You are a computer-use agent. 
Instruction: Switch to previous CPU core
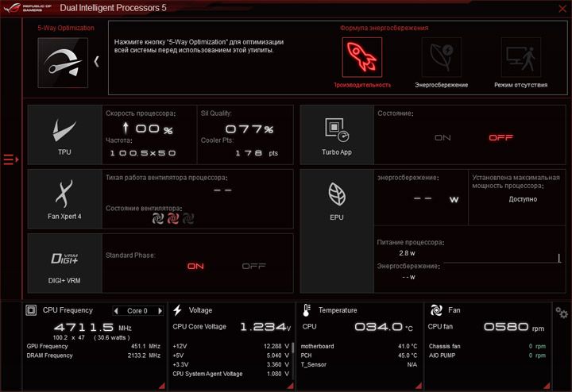116,311
